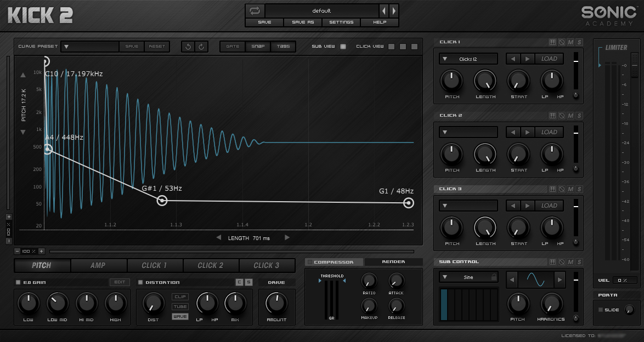Click the curve RESET button
This screenshot has height=342, width=644.
point(157,47)
